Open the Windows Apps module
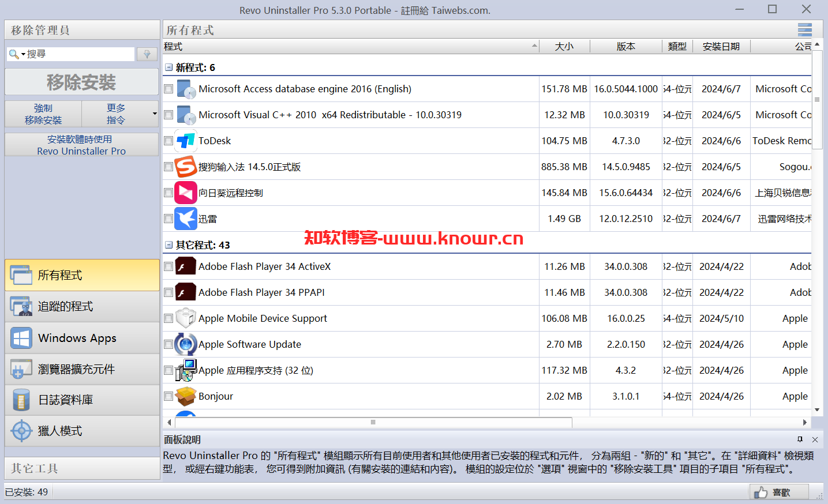Viewport: 828px width, 504px height. 82,338
